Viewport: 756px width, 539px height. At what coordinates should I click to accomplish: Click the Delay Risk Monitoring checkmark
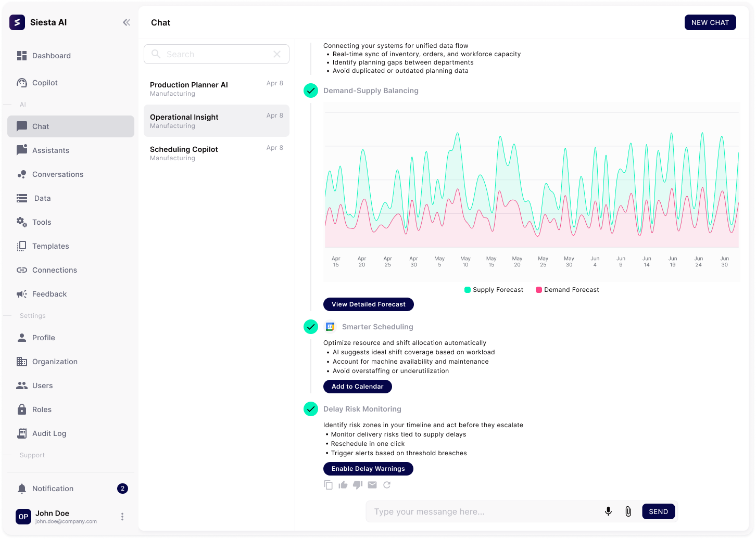pyautogui.click(x=311, y=409)
